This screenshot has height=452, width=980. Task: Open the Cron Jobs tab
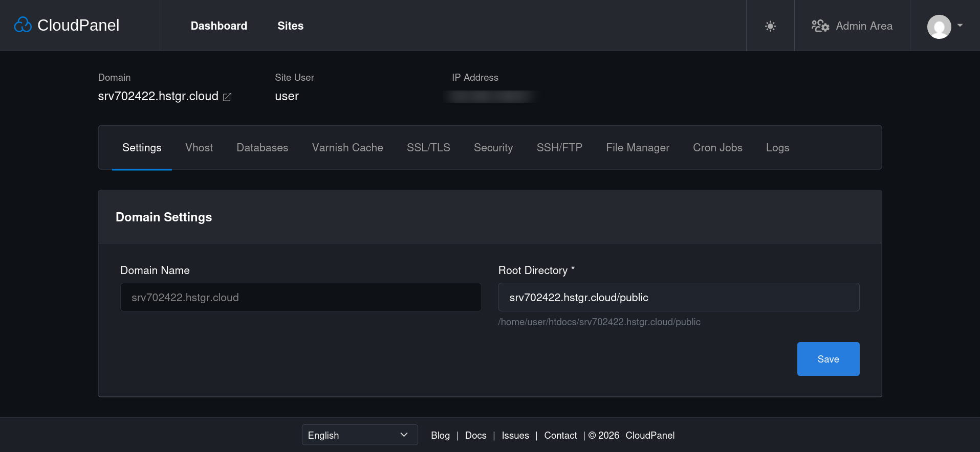(717, 148)
